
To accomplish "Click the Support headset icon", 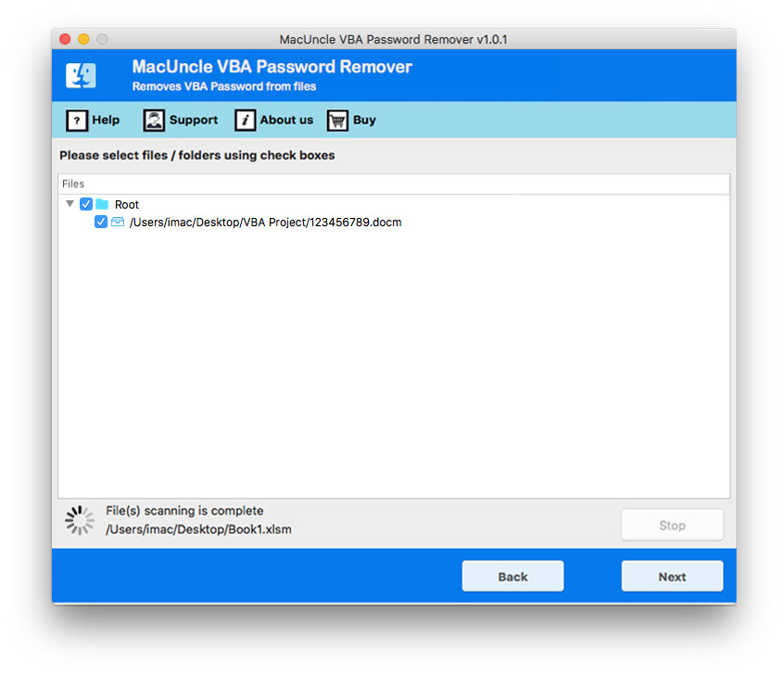I will [x=153, y=121].
